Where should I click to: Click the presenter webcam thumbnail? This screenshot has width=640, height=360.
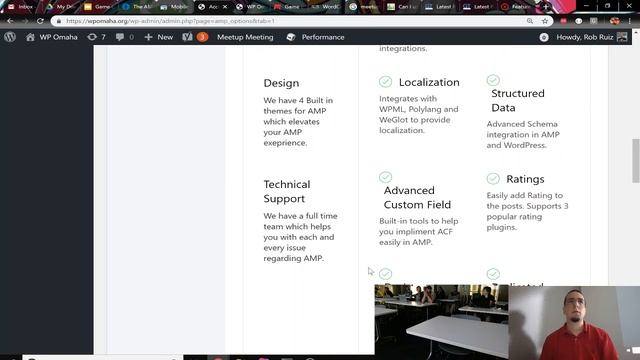(574, 322)
